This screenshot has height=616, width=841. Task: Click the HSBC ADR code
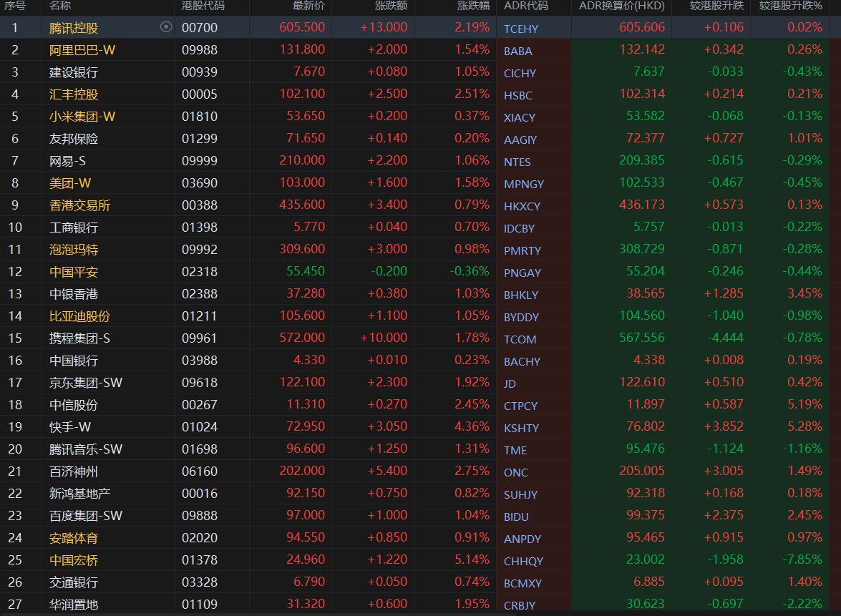click(x=517, y=95)
